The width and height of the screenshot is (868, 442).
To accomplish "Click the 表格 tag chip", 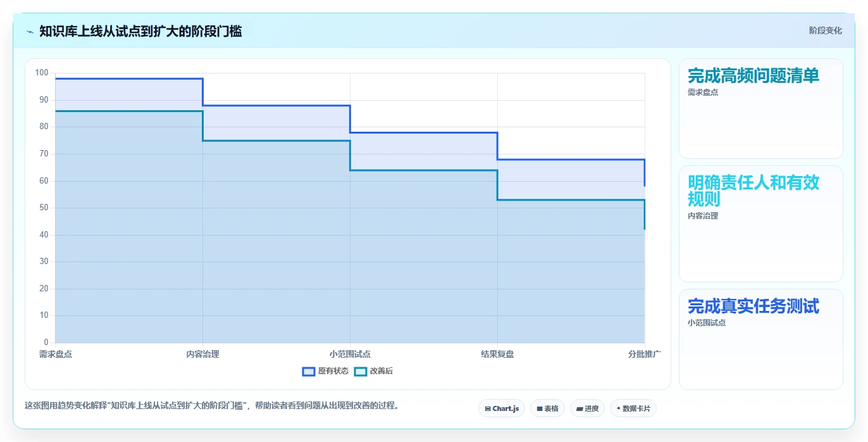I will pos(547,408).
